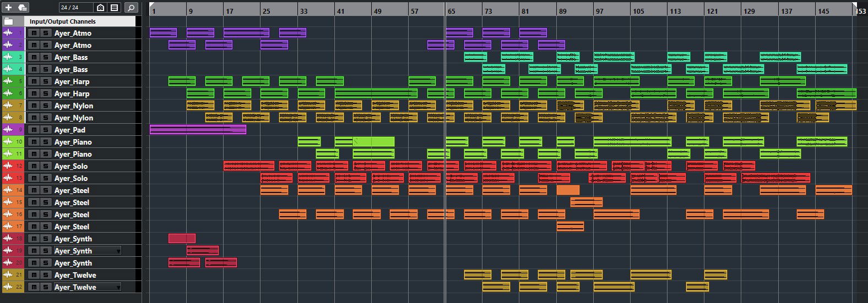The height and width of the screenshot is (303, 868).
Task: Click the audio waveform icon of track 16
Action: coord(8,214)
